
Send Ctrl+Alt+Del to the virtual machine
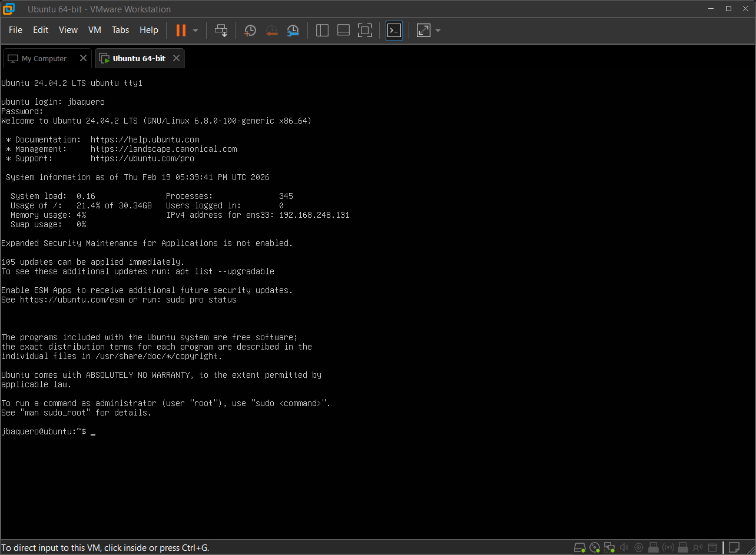coord(221,30)
